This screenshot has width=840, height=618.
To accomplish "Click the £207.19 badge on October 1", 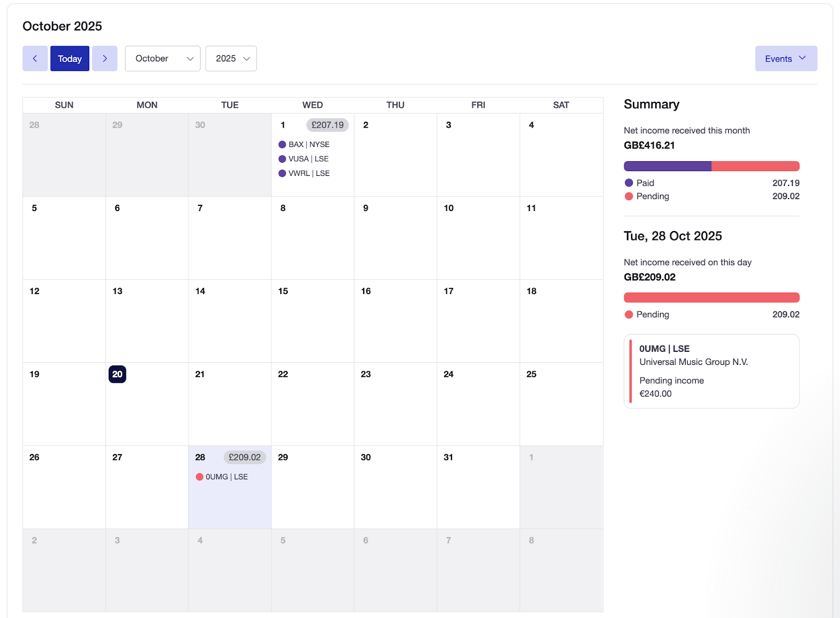I will click(328, 125).
